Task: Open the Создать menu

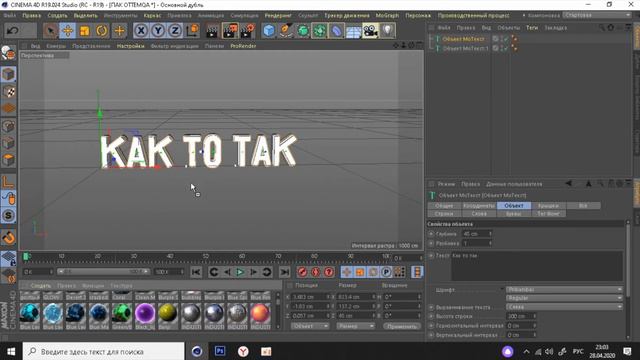Action: click(57, 16)
